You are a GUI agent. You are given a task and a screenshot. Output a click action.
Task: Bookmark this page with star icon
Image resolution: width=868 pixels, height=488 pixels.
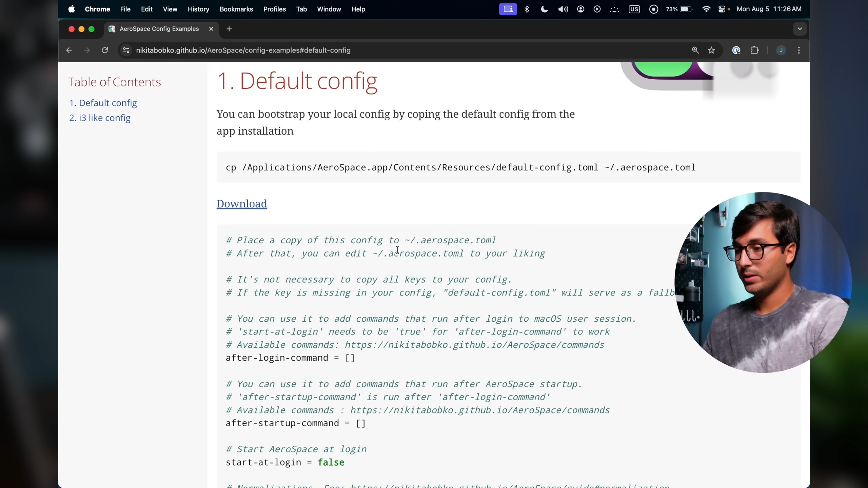click(711, 50)
